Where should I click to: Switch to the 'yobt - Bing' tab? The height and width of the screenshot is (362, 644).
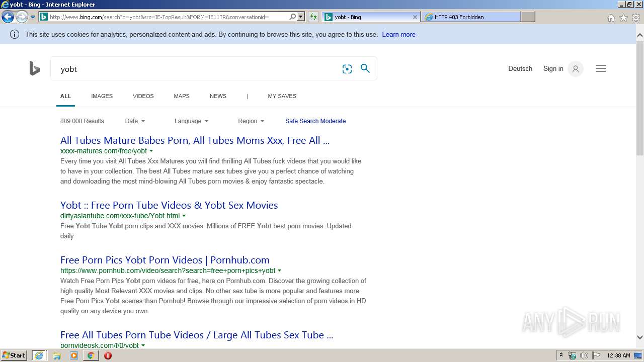point(370,17)
